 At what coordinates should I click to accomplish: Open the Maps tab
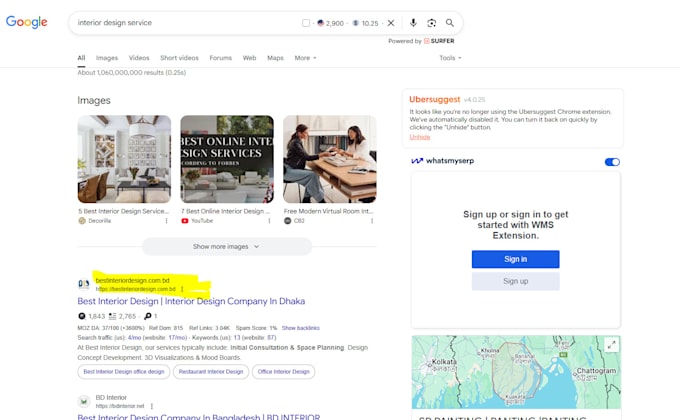[275, 58]
